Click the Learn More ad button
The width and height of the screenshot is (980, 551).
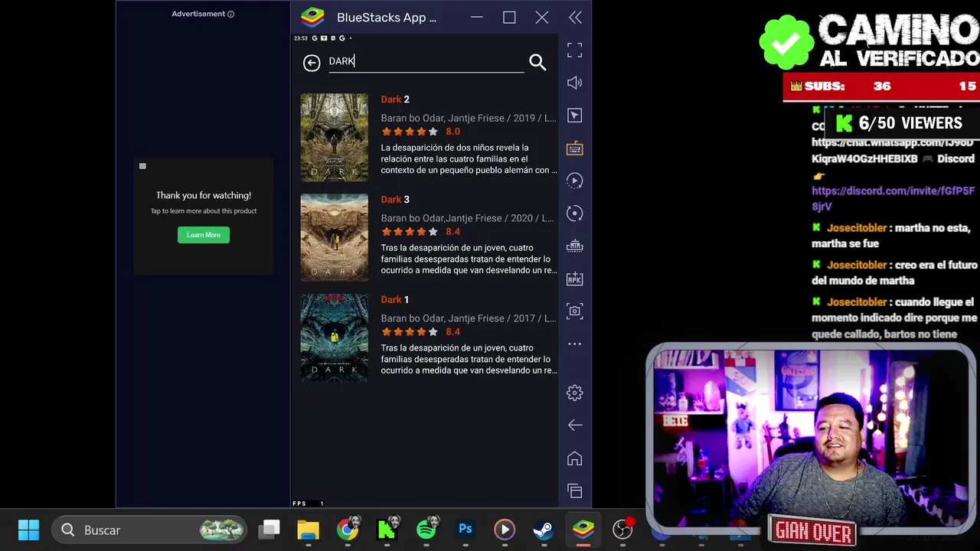tap(204, 235)
